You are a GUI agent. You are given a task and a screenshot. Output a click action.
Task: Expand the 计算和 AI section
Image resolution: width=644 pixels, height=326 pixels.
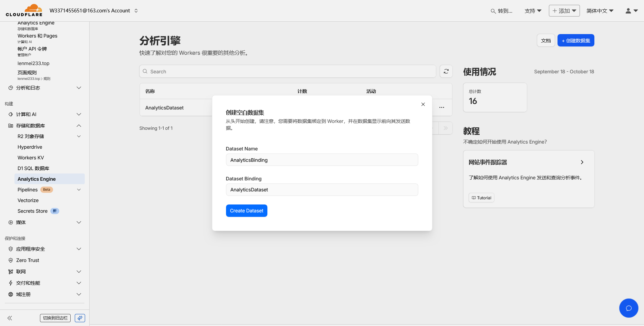click(79, 114)
